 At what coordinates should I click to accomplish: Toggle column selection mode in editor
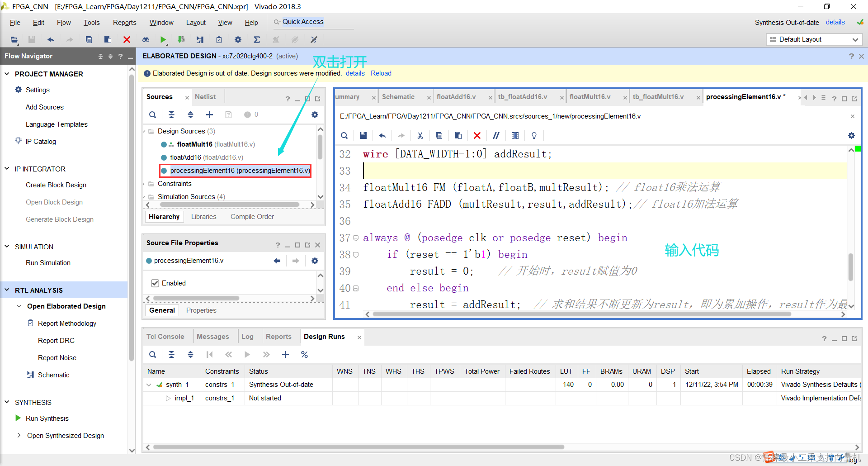click(515, 136)
